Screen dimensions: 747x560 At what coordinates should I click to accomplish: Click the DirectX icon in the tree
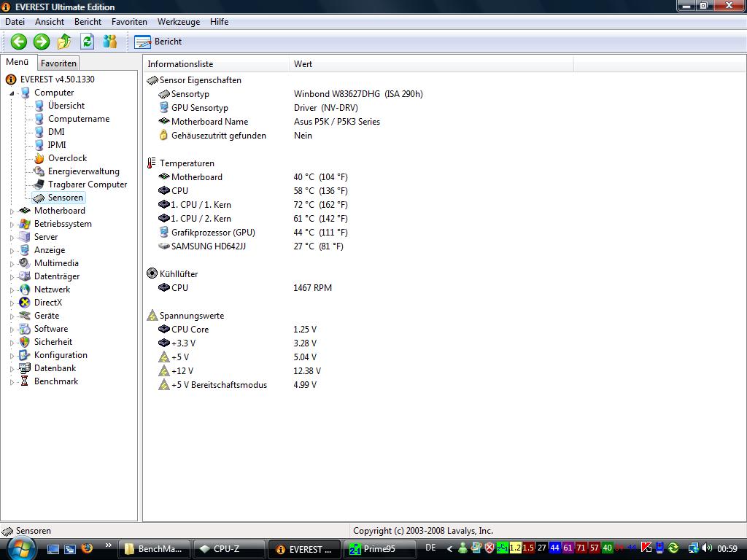point(25,303)
